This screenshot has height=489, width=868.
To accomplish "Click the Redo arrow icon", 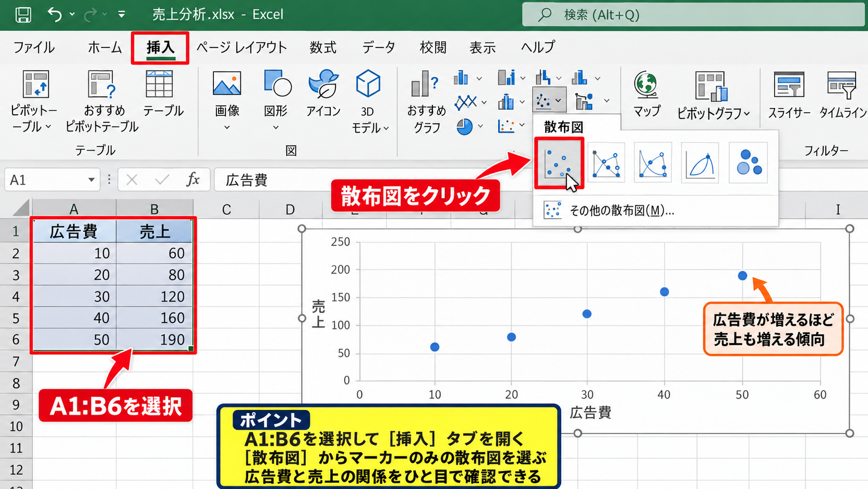I will point(90,14).
